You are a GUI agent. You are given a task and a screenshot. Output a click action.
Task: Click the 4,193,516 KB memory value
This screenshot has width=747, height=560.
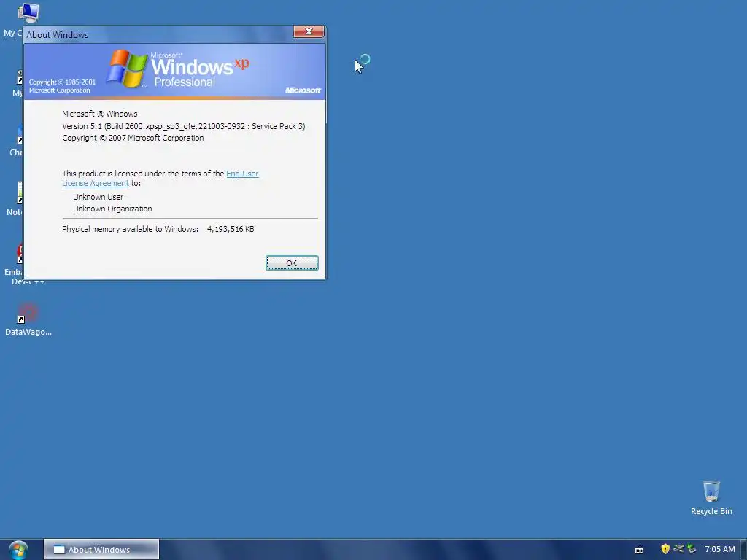click(x=231, y=229)
